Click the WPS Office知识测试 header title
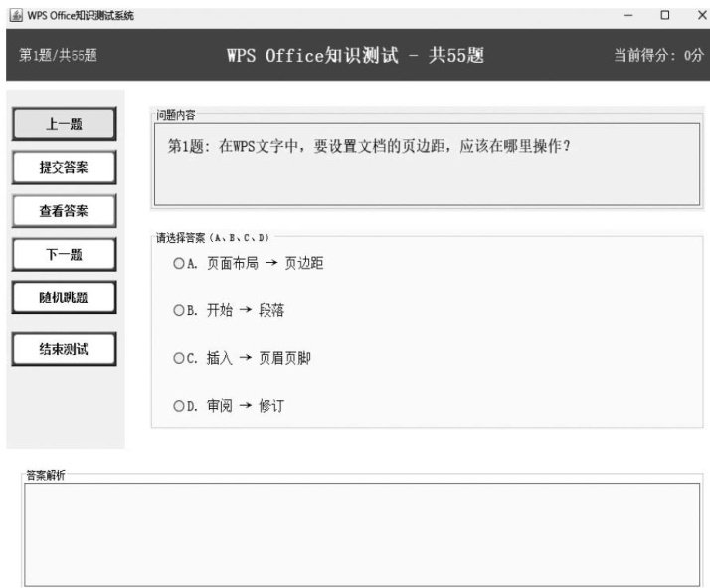Viewport: 710px width, 588px height. coord(355,56)
